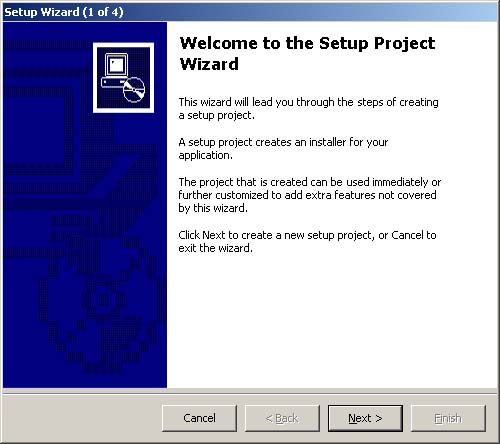Click the monitor in the setup icon
This screenshot has width=500, height=444.
pyautogui.click(x=116, y=65)
